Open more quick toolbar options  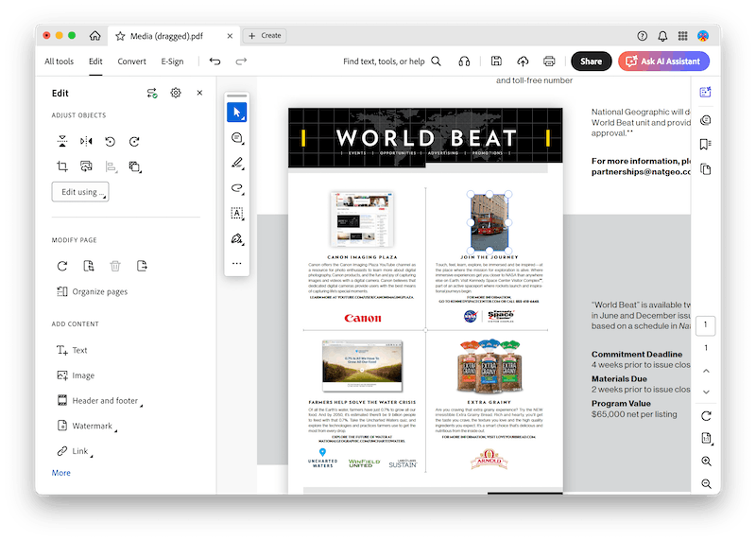[x=237, y=264]
